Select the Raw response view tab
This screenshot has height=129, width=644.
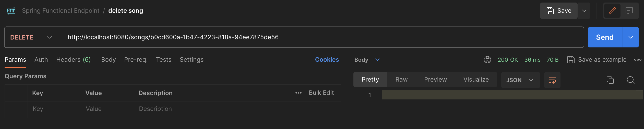[401, 80]
